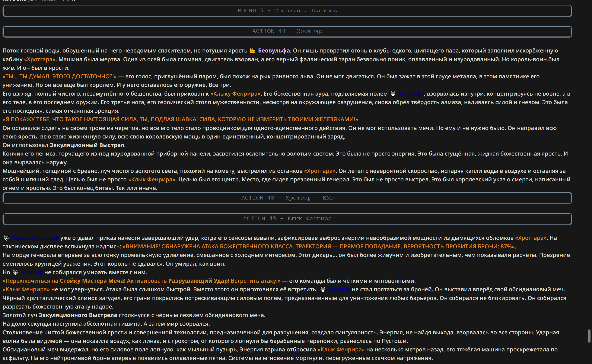Click blue Ксариф mention before 'не стал прятаться'
This screenshot has height=364, width=592.
tap(339, 289)
